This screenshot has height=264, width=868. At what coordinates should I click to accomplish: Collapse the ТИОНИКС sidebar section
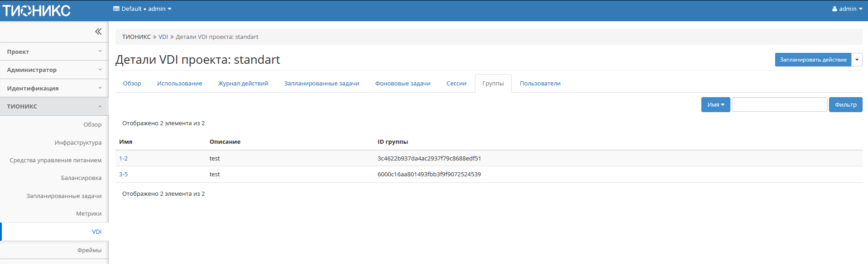coord(54,106)
